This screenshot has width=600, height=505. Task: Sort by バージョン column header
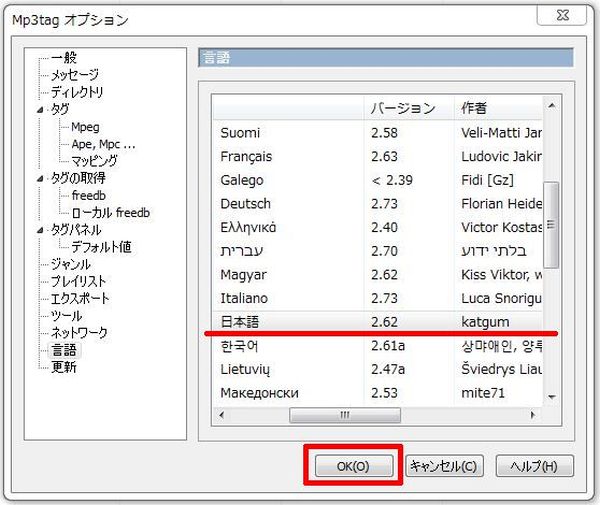[x=409, y=108]
